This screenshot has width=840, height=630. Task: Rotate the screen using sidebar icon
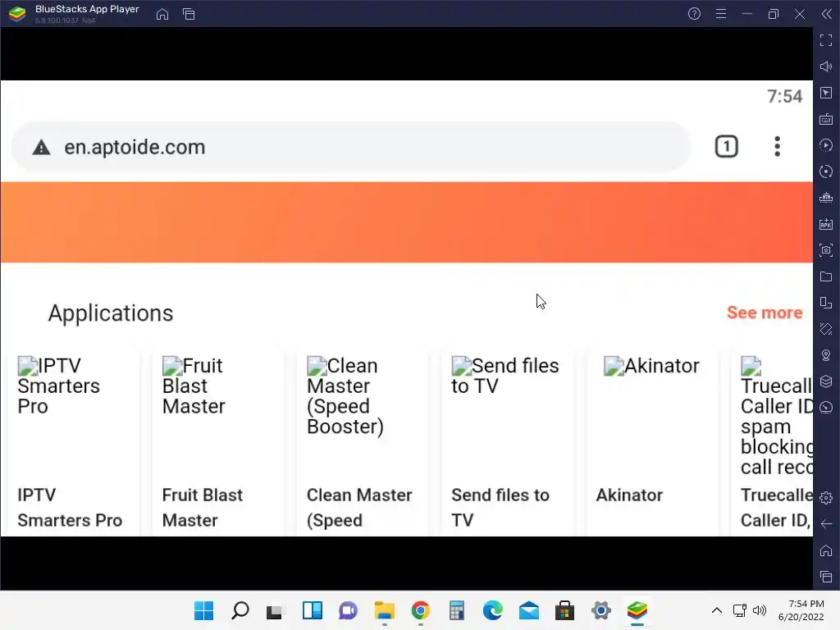coord(826,329)
